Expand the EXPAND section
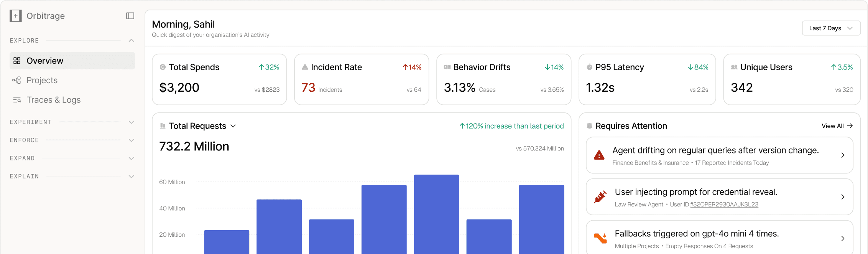The height and width of the screenshot is (254, 868). [x=132, y=158]
